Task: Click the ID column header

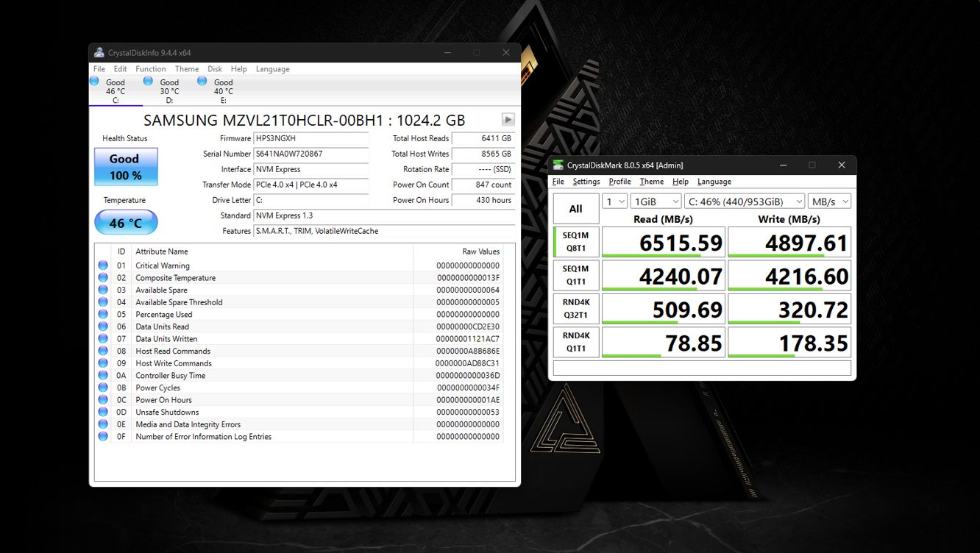Action: [121, 251]
